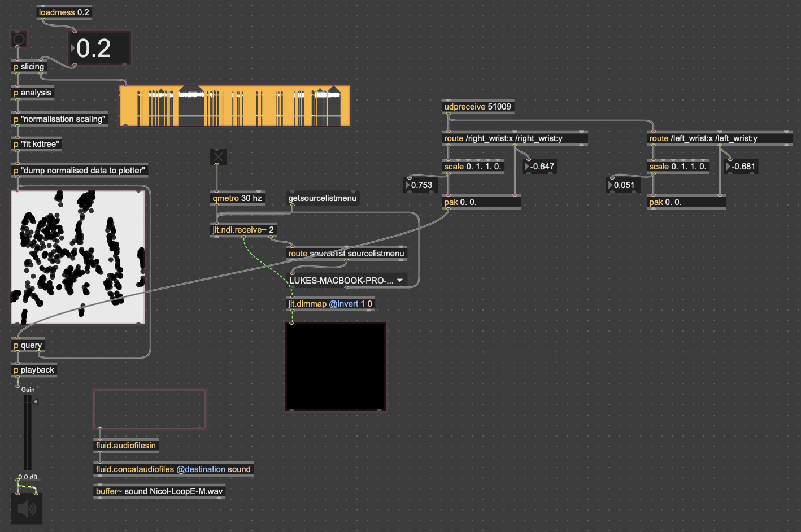Select the large 0.2 number box
This screenshot has height=532, width=801.
[x=101, y=49]
